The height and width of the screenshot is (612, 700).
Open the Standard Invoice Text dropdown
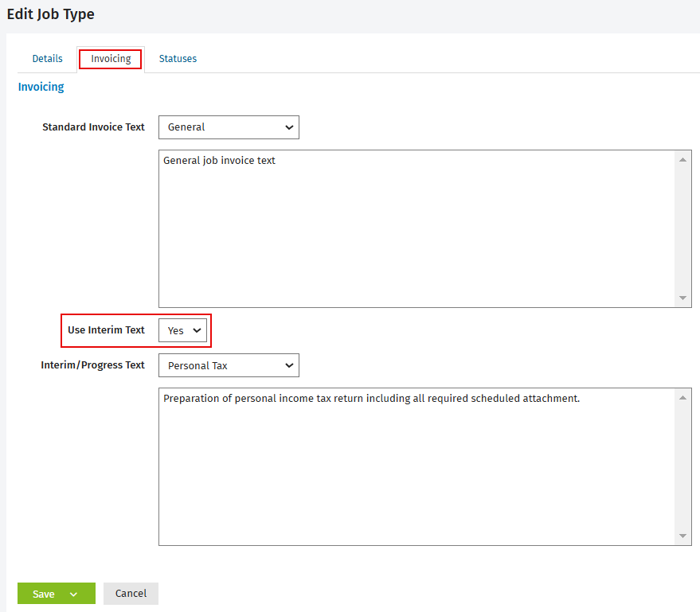coord(229,127)
